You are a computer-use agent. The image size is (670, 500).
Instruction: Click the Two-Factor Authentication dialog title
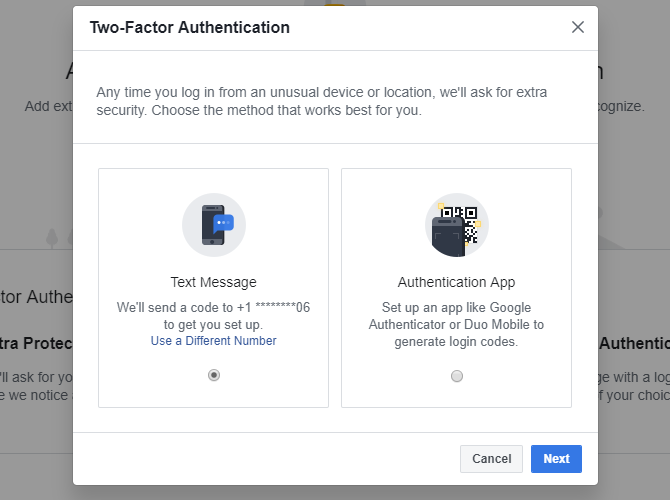[x=190, y=28]
